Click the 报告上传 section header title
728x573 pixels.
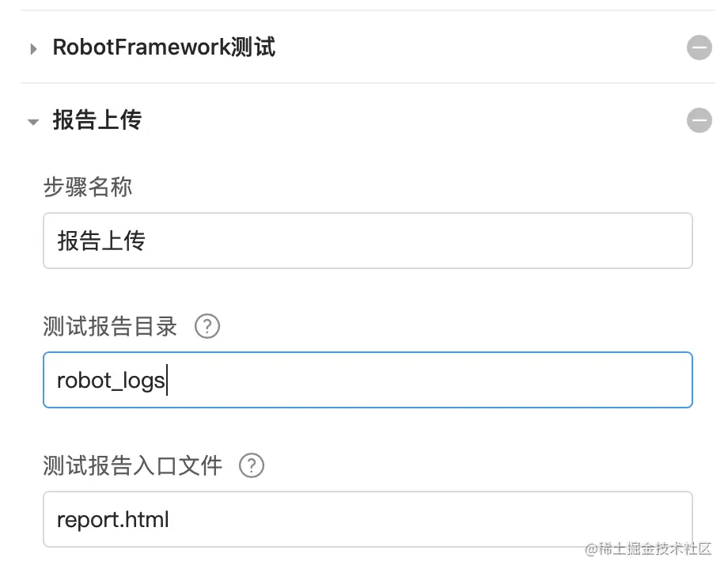97,120
